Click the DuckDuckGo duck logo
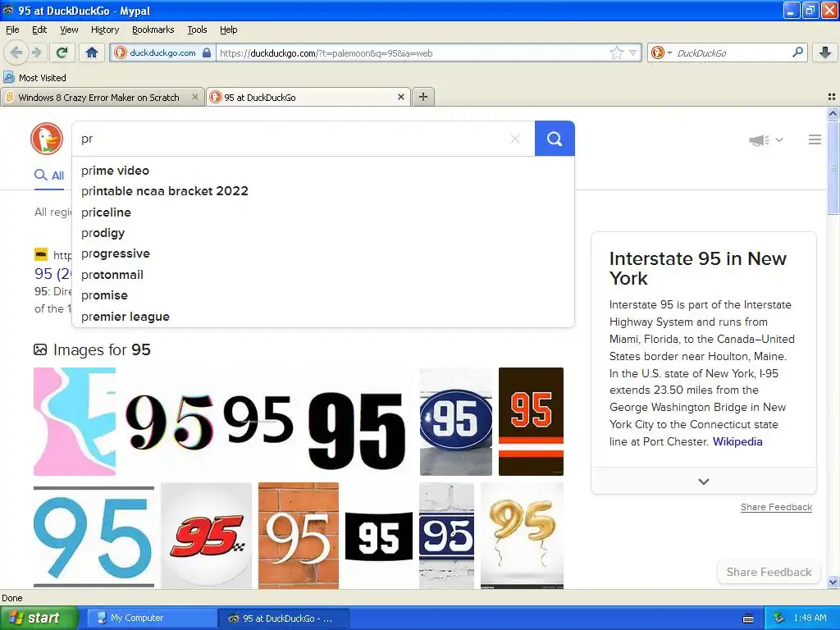 click(x=47, y=139)
